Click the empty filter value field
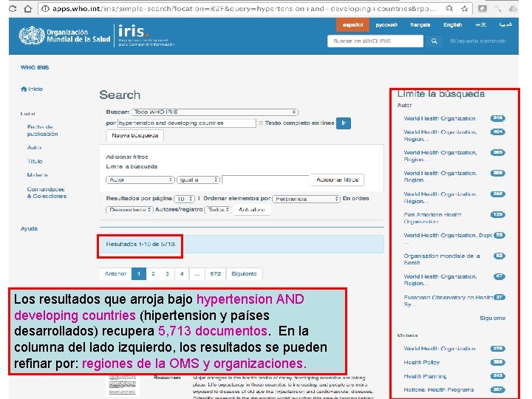The image size is (532, 399). [265, 180]
